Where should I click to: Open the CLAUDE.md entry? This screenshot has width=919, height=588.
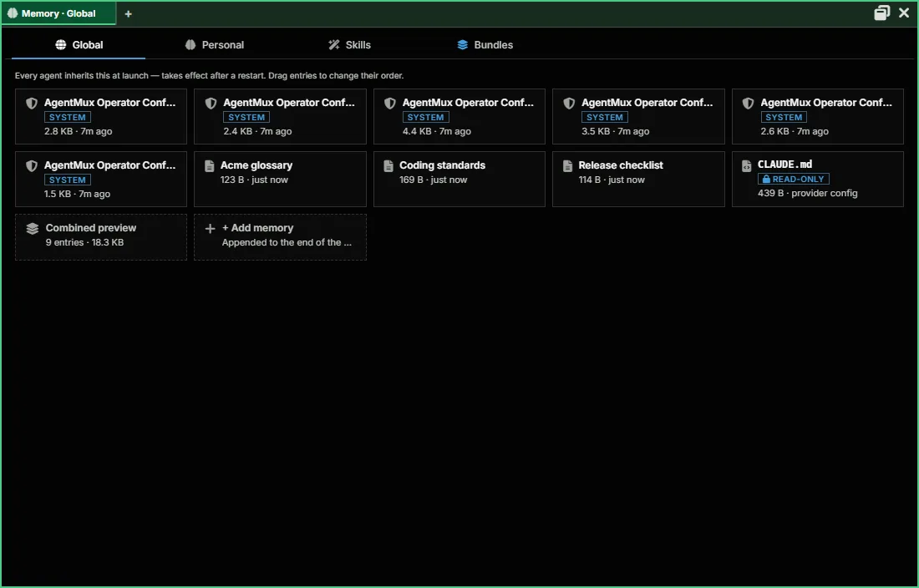[x=818, y=180]
